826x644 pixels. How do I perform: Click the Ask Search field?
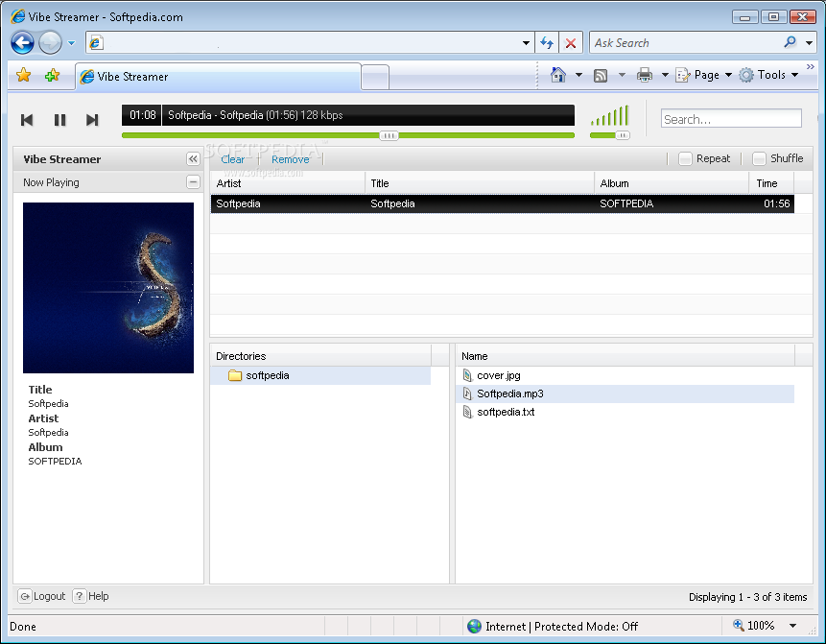tap(685, 42)
